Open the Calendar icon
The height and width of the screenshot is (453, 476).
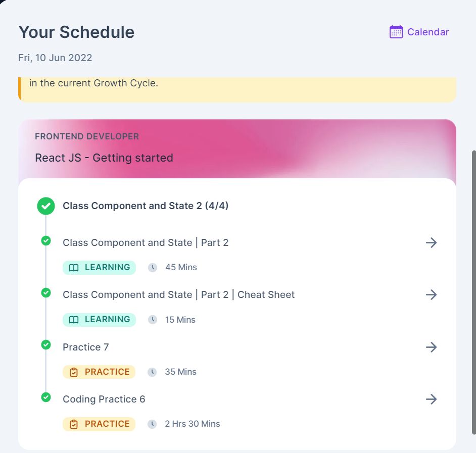(396, 32)
